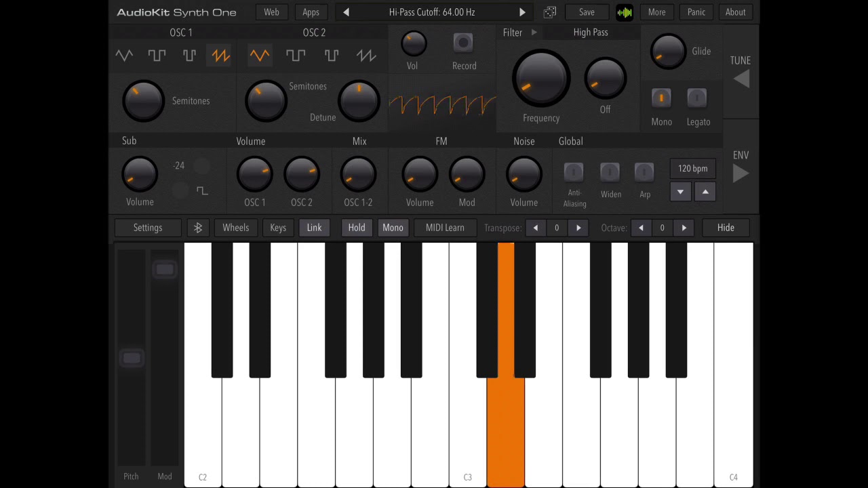Click the Panic button
Viewport: 868px width, 488px height.
(x=696, y=12)
